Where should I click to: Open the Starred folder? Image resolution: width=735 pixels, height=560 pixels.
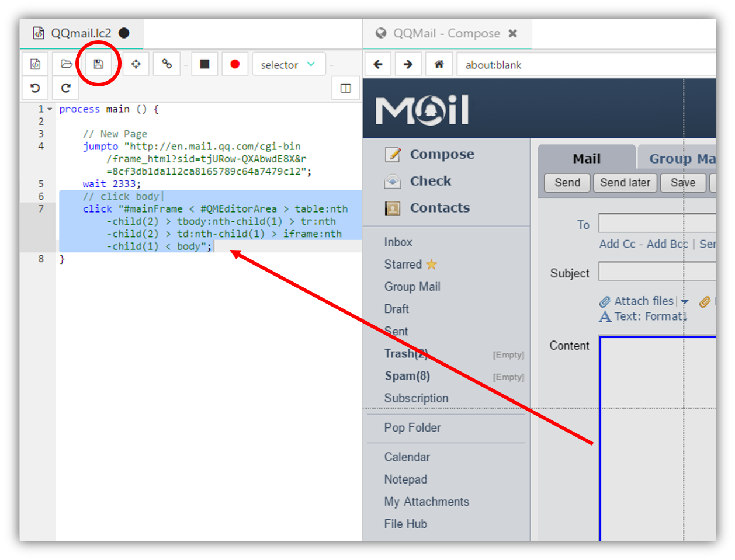tap(403, 264)
